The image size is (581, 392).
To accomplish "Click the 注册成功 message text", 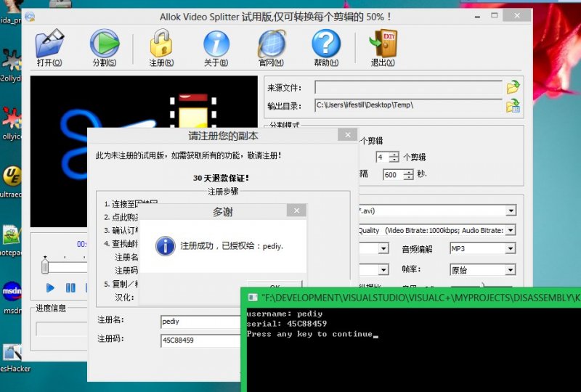I will [232, 246].
